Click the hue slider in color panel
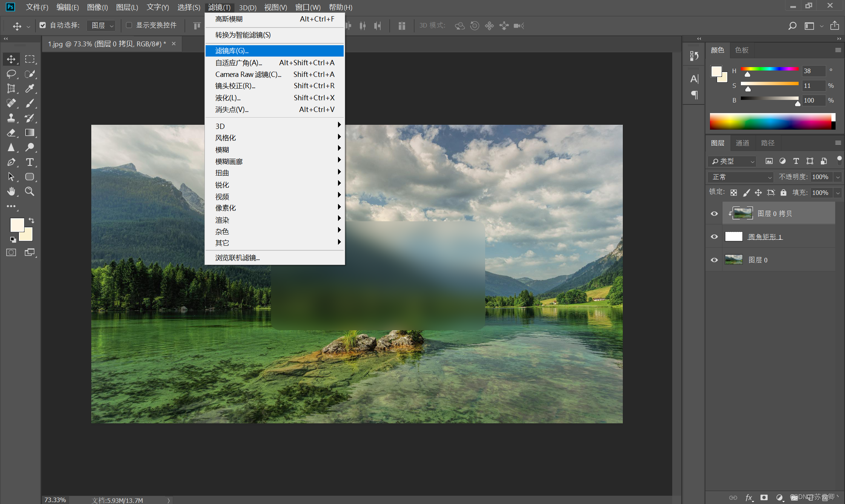 [x=770, y=69]
